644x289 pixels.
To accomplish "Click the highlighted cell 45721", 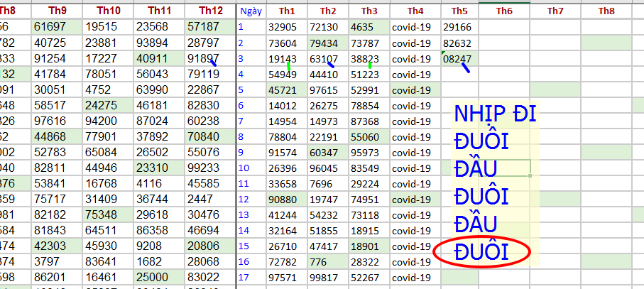I will 287,90.
